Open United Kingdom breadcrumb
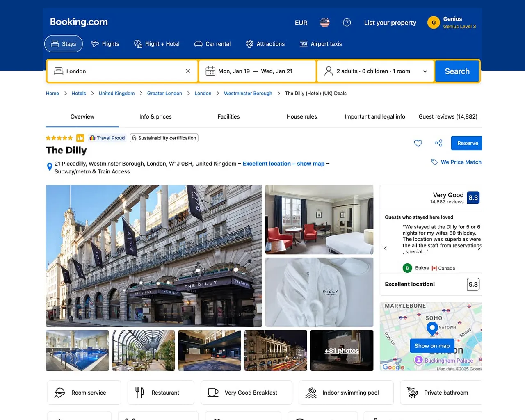 pyautogui.click(x=116, y=94)
